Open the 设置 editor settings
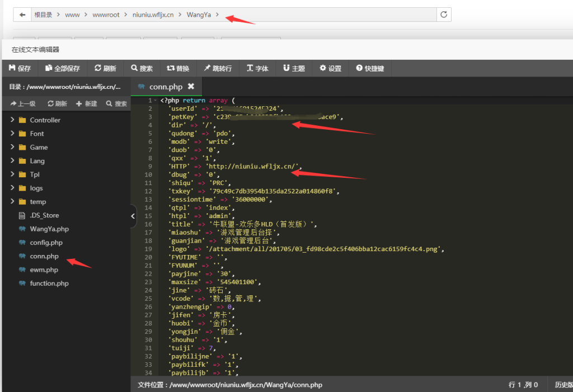 pyautogui.click(x=330, y=68)
